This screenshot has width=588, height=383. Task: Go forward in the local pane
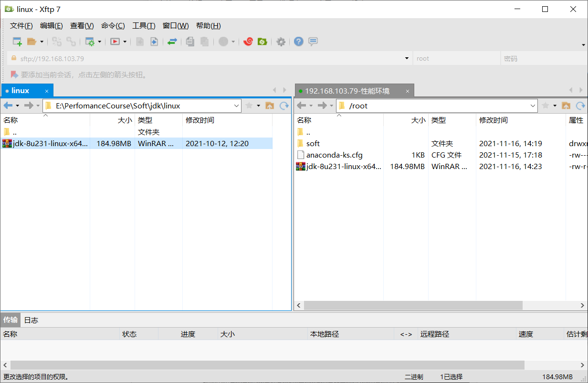click(28, 106)
